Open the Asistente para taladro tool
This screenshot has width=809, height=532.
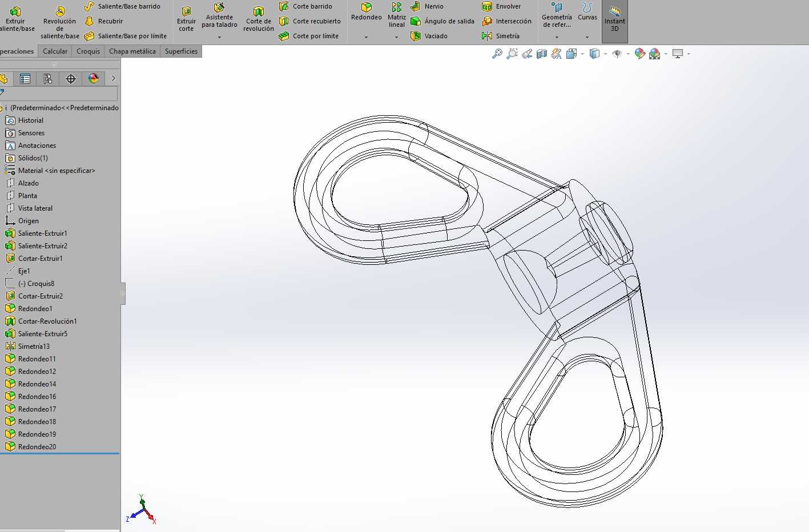[x=219, y=16]
